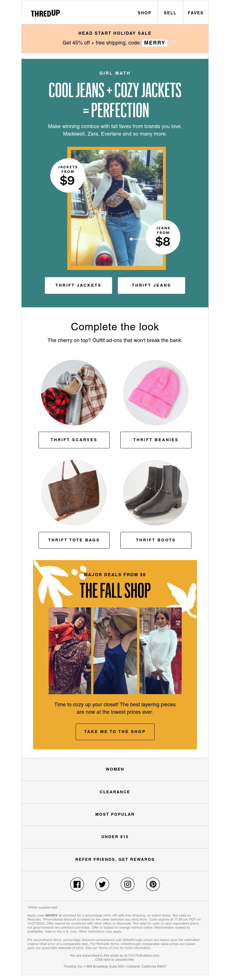230x980 pixels.
Task: Go to Shop in header navigation
Action: (144, 13)
